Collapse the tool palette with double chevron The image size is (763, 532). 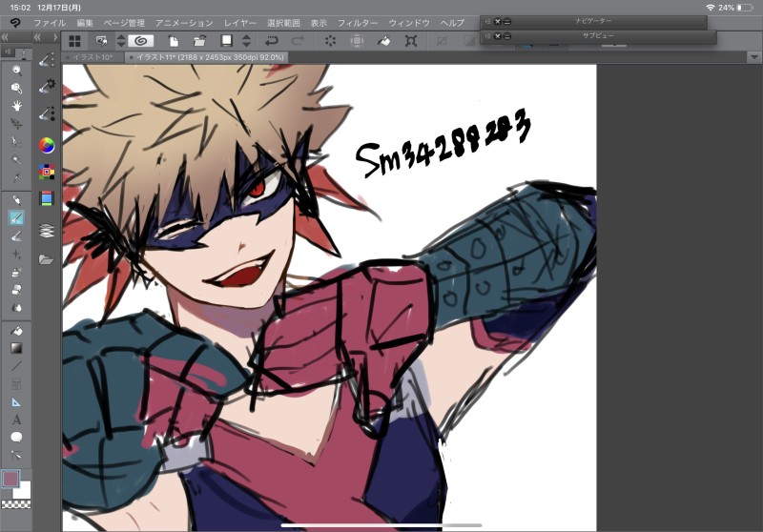pos(5,37)
